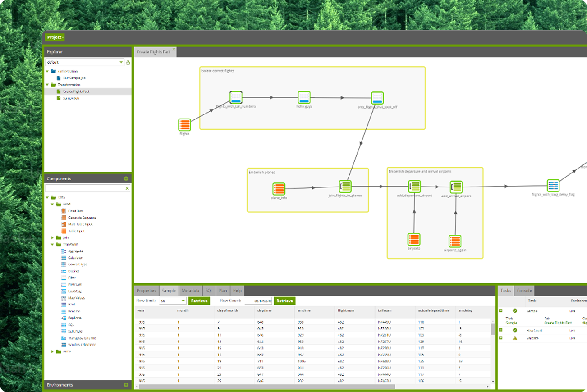Click the 'Isolate correct flights' note label

point(218,71)
